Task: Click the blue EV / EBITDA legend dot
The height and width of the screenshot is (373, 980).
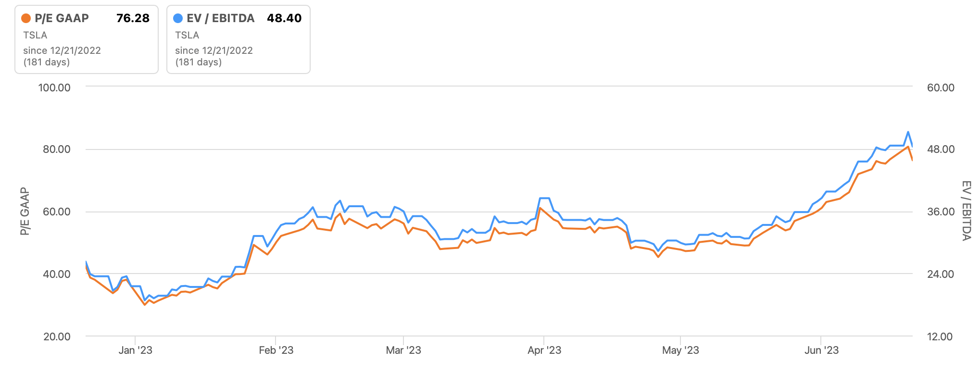Action: tap(178, 18)
